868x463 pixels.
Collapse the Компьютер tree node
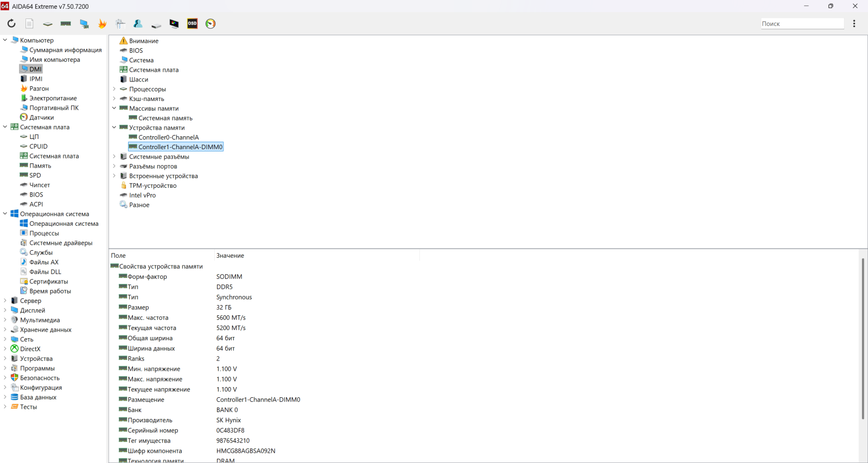click(5, 40)
